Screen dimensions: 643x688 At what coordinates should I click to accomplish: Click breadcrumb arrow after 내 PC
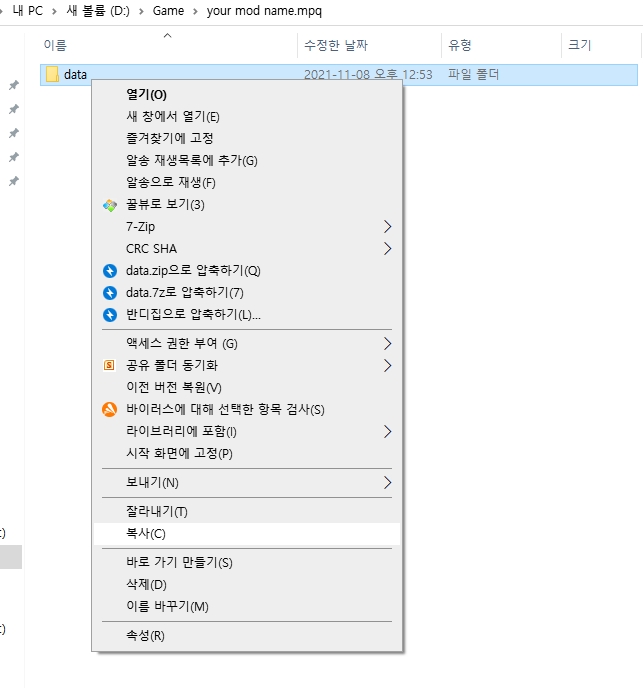(x=54, y=11)
